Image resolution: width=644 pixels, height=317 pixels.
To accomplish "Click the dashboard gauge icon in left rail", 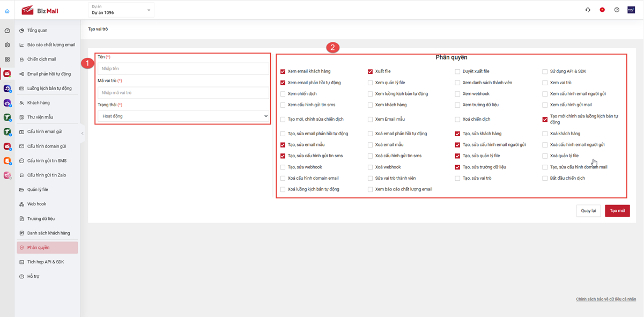I will (7, 31).
